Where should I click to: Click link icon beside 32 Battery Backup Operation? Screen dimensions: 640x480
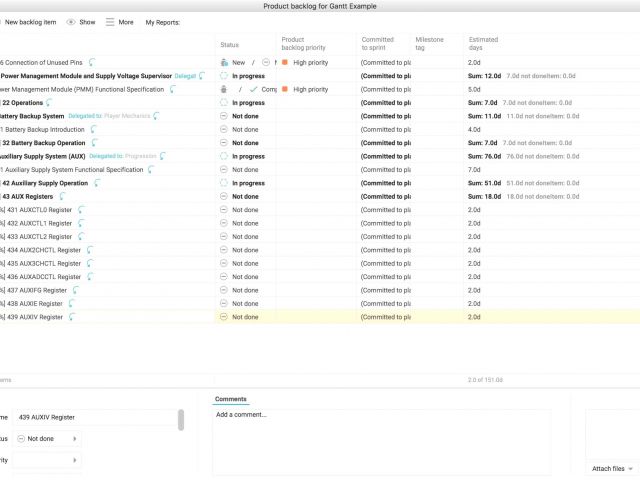point(94,143)
